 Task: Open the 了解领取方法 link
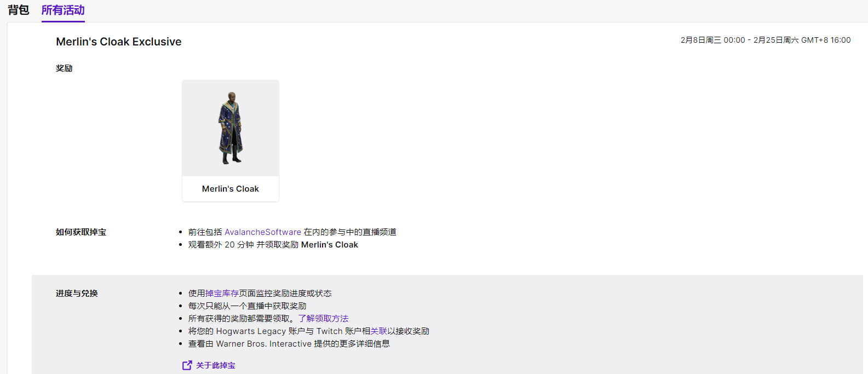pyautogui.click(x=323, y=319)
